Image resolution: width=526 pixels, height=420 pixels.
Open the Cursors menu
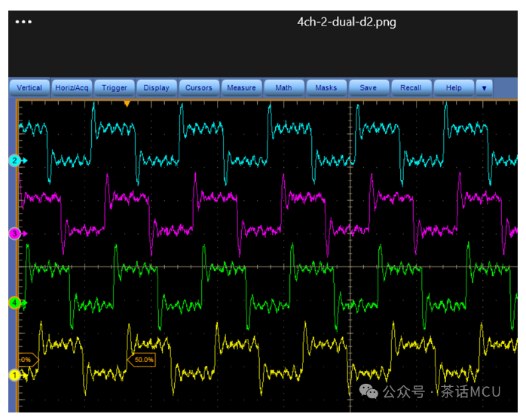click(x=199, y=88)
